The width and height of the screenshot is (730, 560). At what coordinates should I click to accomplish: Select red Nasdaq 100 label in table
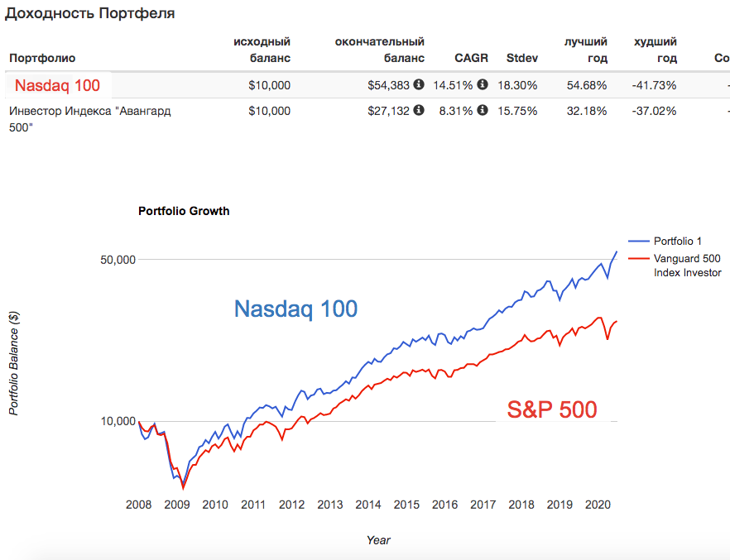coord(57,85)
